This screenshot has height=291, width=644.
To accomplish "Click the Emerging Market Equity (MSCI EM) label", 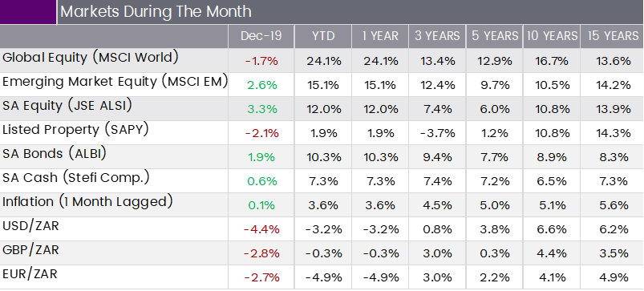I will click(115, 82).
